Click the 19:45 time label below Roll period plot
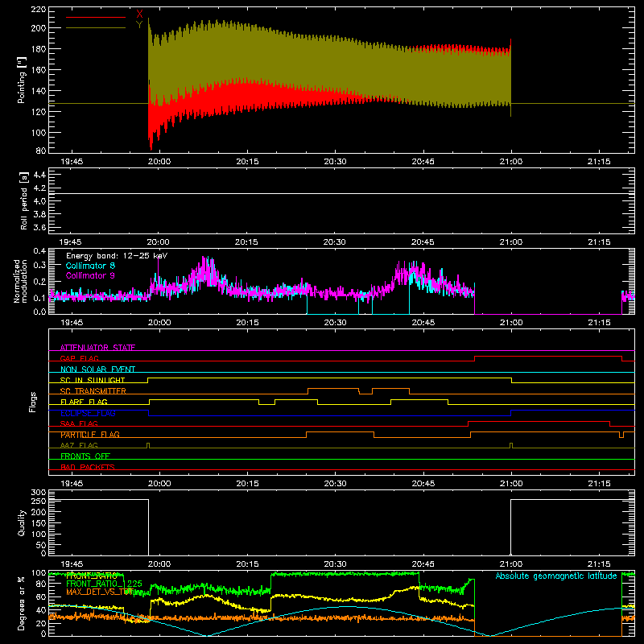Viewport: 644px width, 644px height. 70,242
